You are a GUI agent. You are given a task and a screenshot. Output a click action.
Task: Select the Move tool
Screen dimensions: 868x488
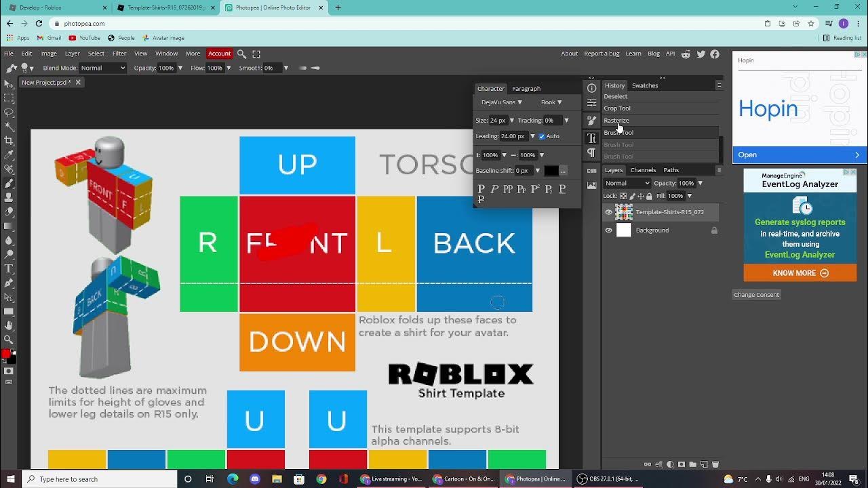[x=9, y=84]
